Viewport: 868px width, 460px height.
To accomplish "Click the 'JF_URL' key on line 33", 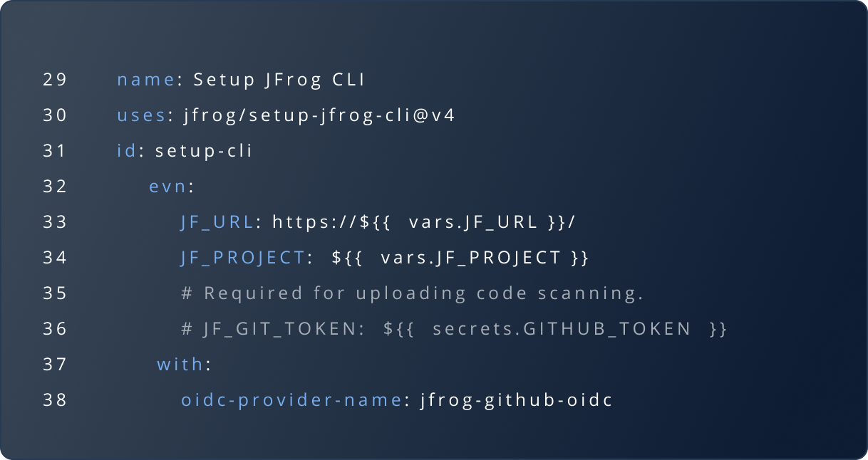I will (x=217, y=222).
